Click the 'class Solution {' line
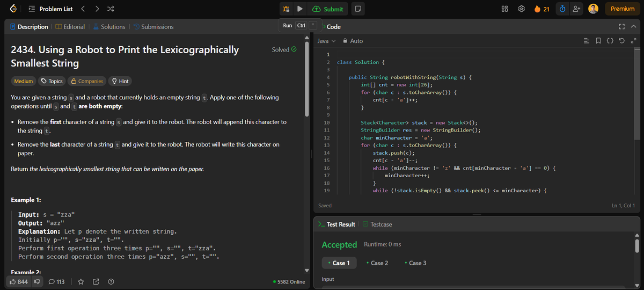Image resolution: width=644 pixels, height=290 pixels. click(361, 62)
